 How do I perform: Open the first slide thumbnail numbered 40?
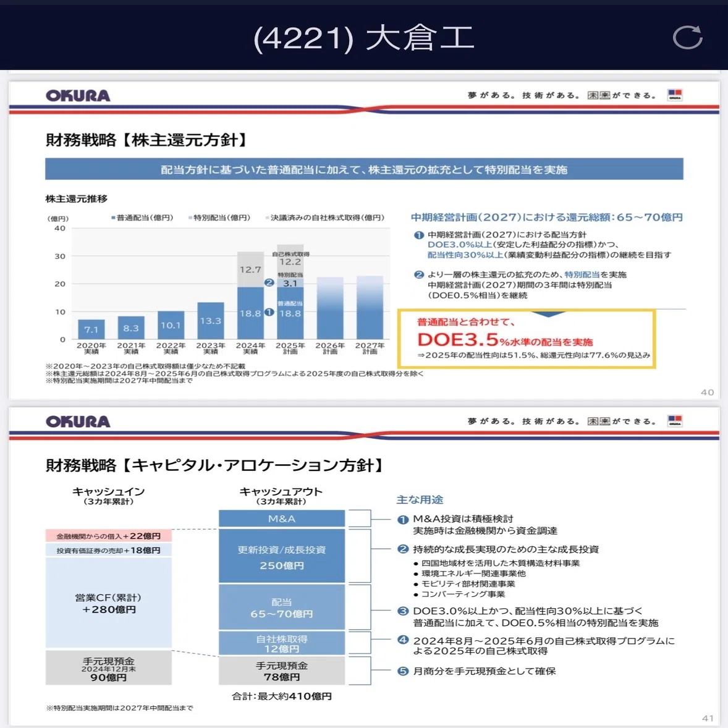(364, 240)
